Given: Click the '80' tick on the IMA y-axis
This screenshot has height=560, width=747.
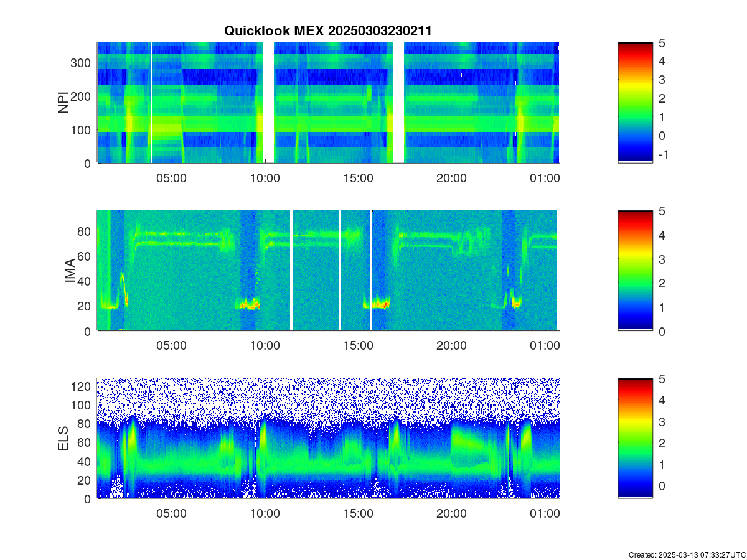Looking at the screenshot, I should [x=85, y=231].
